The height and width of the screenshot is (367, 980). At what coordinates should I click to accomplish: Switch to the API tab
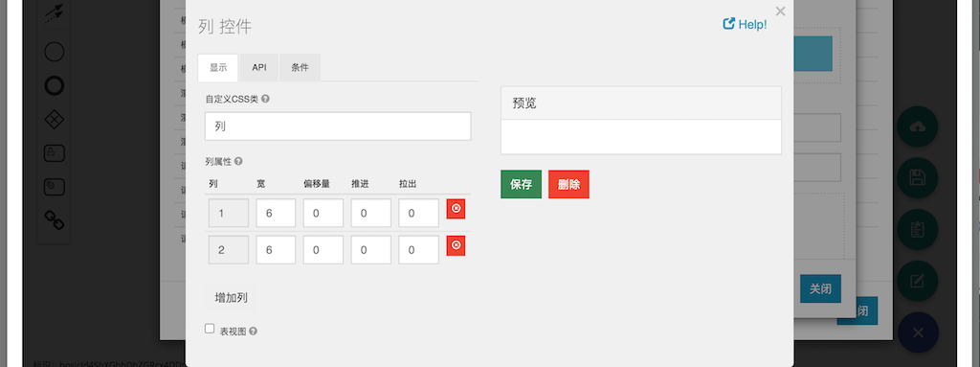click(x=259, y=68)
